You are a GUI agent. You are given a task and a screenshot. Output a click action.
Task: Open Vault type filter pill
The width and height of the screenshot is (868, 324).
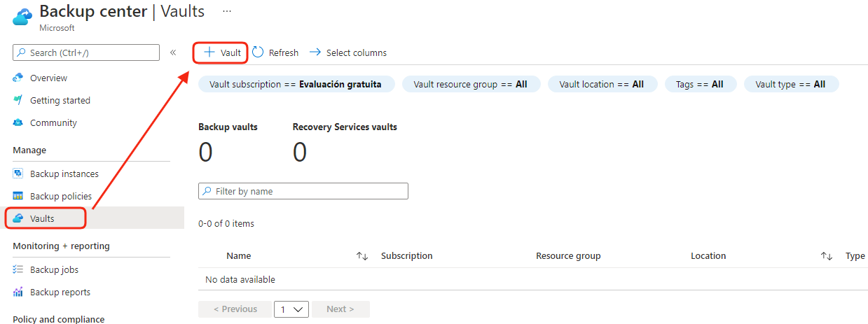(x=791, y=84)
